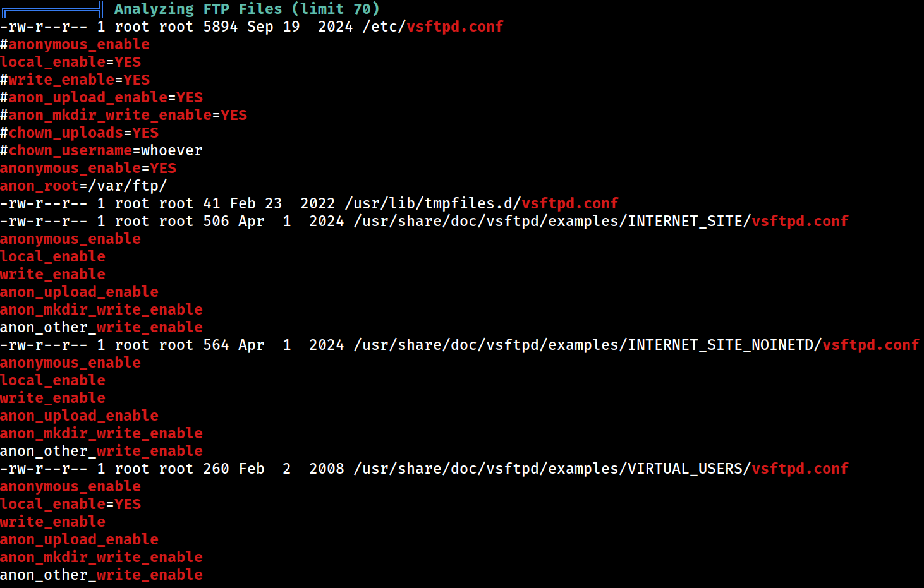Click the 'Analyzing FTP Files (limit 70)' header
This screenshot has width=924, height=588.
tap(247, 9)
